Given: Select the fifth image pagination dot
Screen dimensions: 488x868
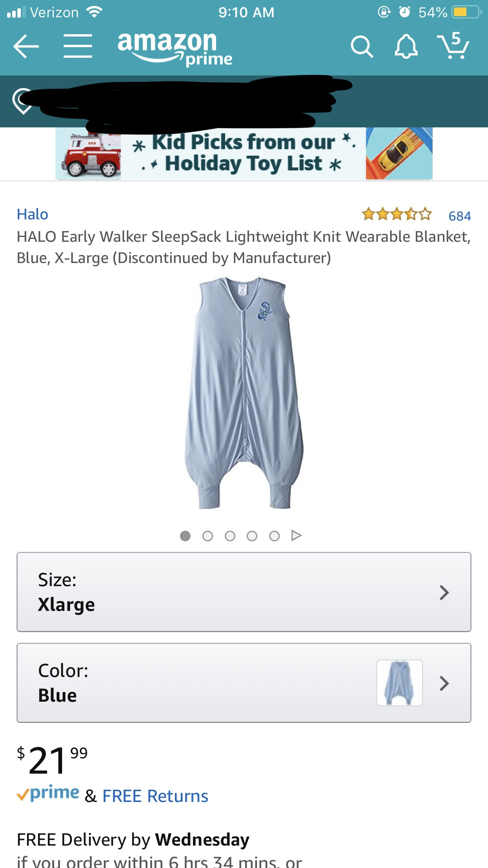Looking at the screenshot, I should pyautogui.click(x=274, y=536).
